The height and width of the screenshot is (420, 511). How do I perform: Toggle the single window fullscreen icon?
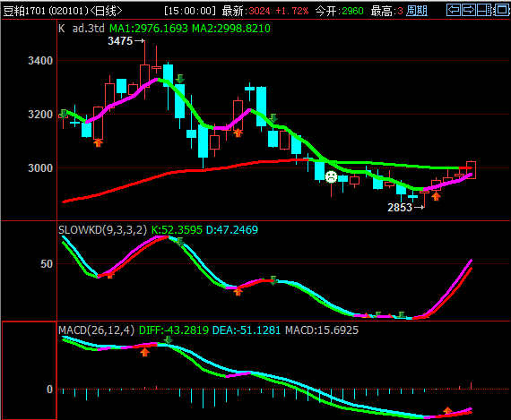[x=501, y=10]
